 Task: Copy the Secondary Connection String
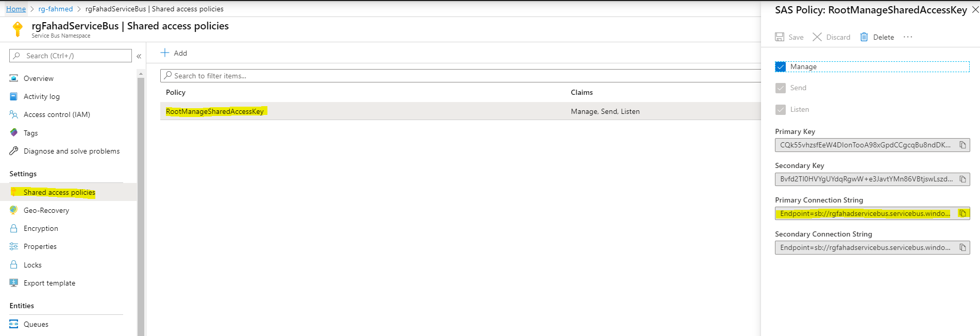coord(962,248)
